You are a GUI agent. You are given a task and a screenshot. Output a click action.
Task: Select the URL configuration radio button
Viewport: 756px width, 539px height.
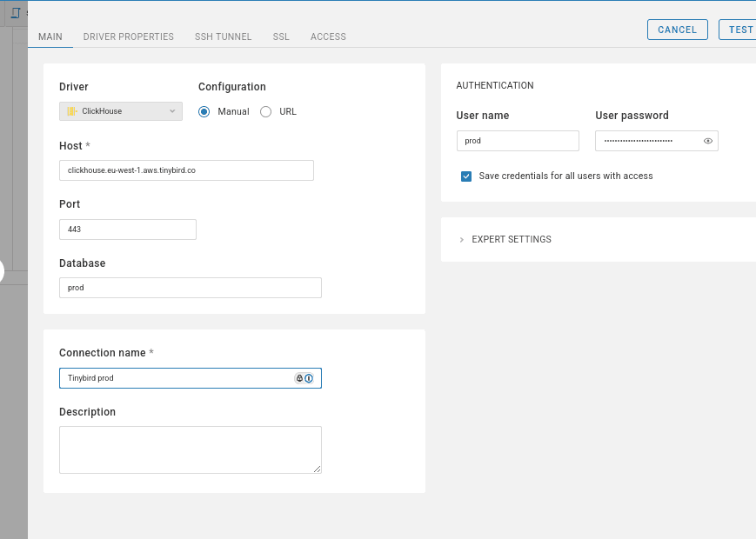click(265, 111)
